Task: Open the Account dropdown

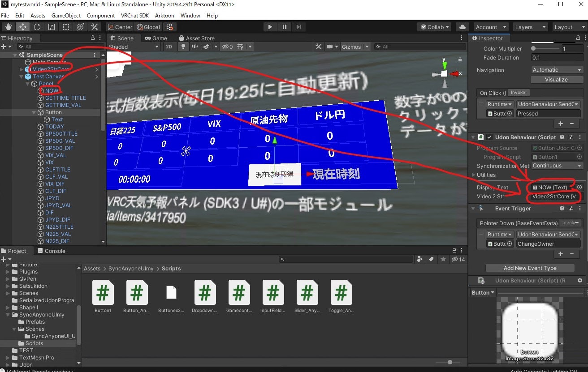Action: pos(491,27)
